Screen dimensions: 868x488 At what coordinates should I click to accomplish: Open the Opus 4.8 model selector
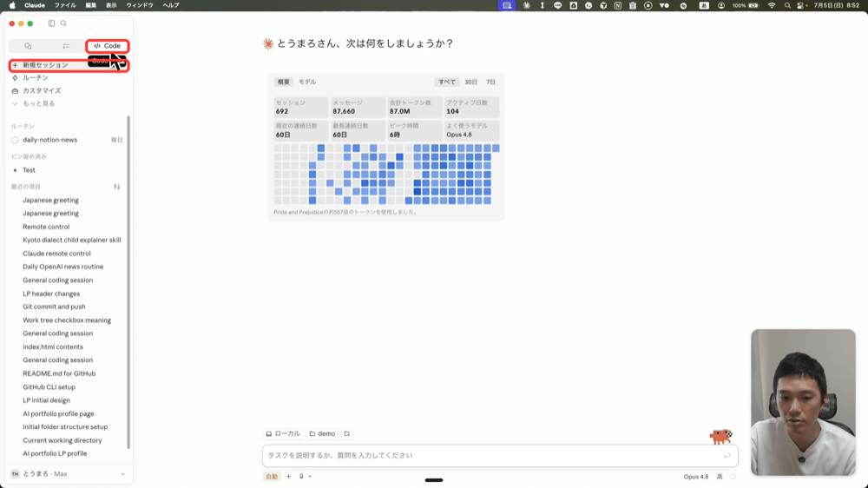[696, 477]
